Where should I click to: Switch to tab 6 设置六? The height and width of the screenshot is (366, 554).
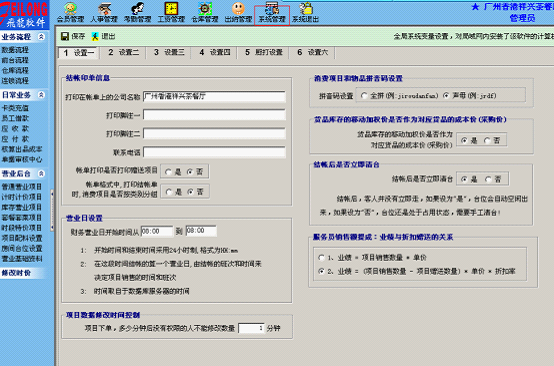(313, 52)
